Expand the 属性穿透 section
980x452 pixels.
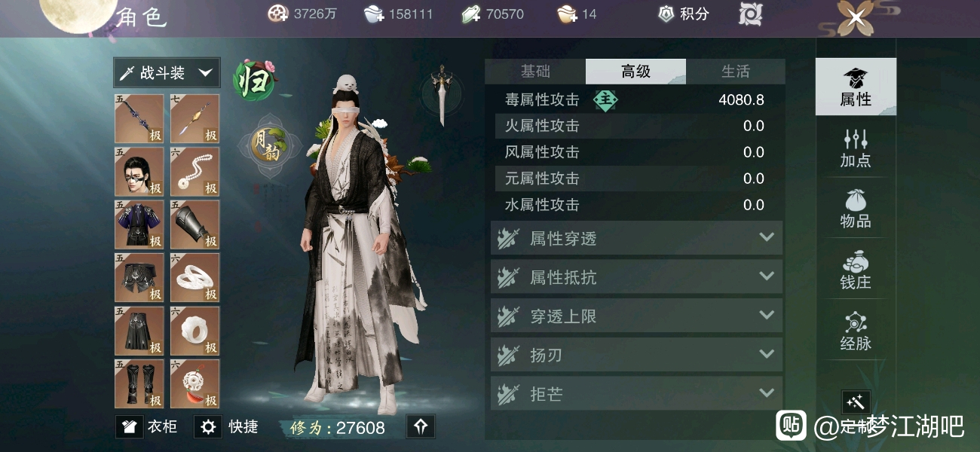[x=636, y=238]
